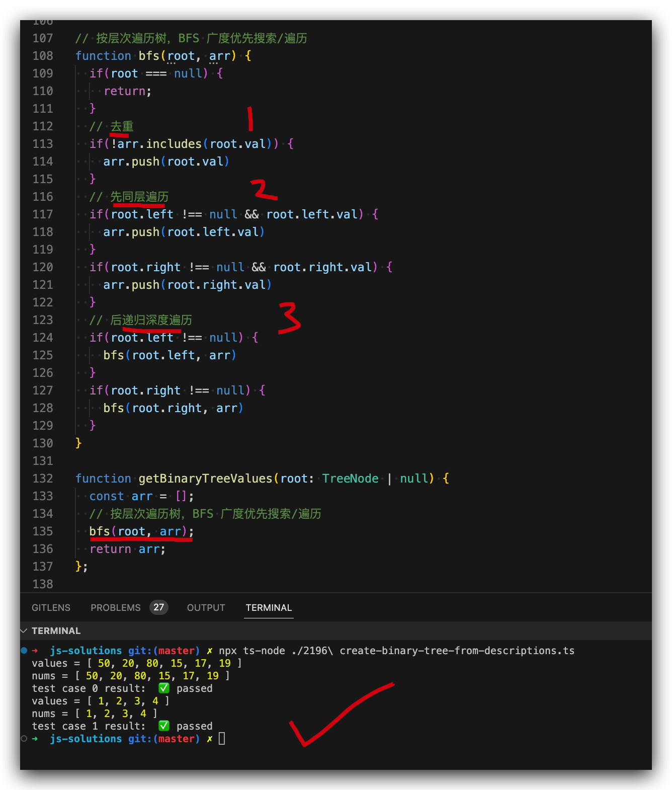The width and height of the screenshot is (672, 790).
Task: Click line number 135 in the gutter
Action: [x=43, y=531]
